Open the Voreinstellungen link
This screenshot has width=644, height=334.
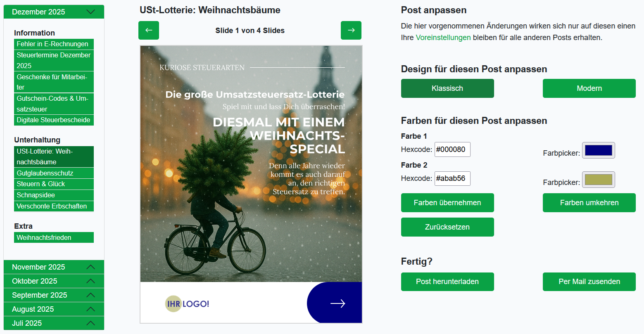[x=443, y=38]
